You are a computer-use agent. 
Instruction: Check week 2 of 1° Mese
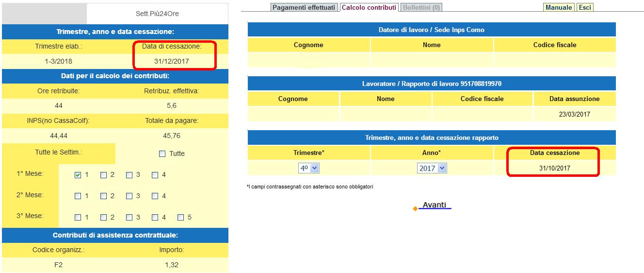[x=104, y=175]
